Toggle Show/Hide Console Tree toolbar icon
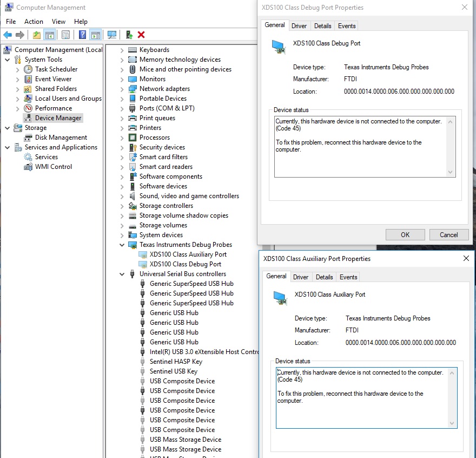 point(50,35)
